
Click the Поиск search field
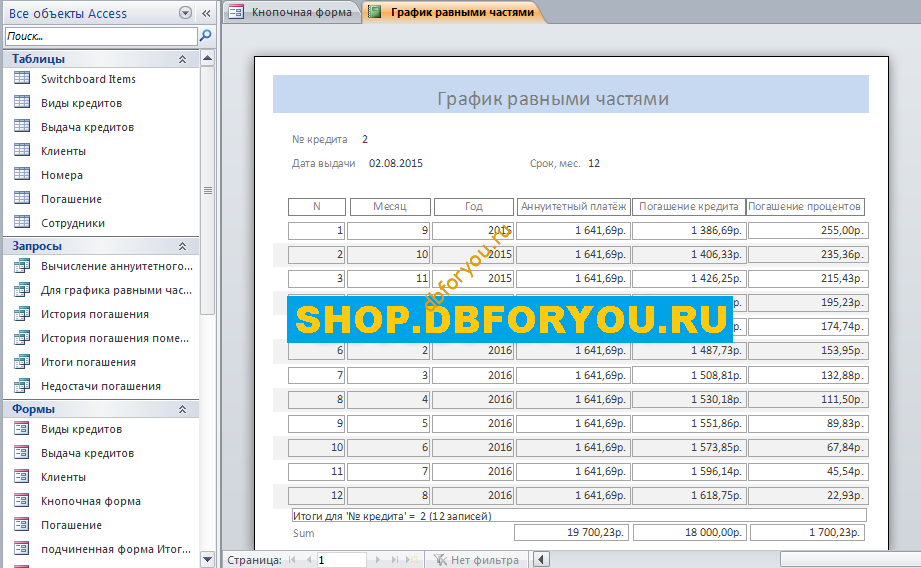[101, 36]
